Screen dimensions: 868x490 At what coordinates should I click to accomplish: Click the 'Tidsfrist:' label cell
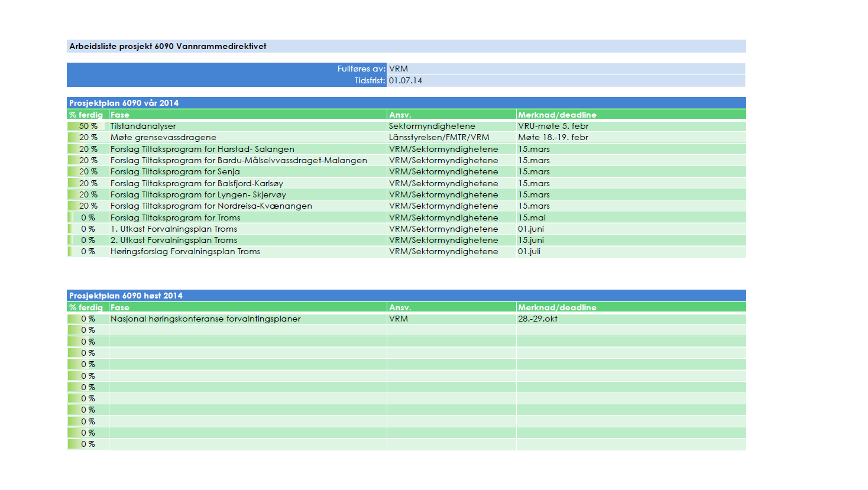click(227, 81)
